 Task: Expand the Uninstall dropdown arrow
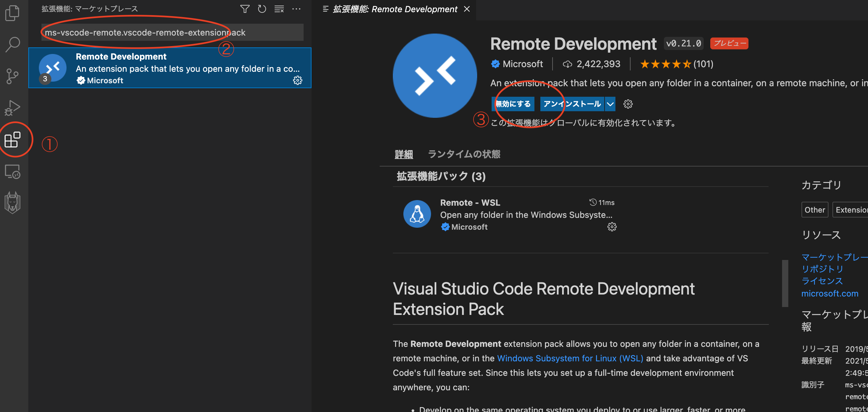[610, 104]
